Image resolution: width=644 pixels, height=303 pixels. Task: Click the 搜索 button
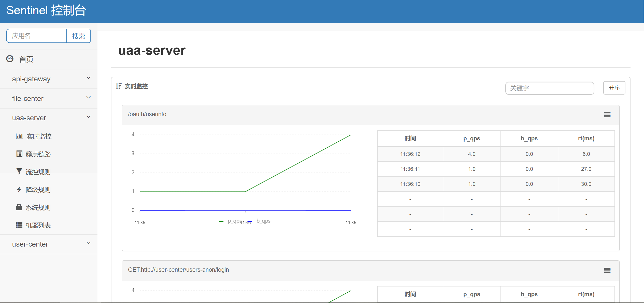[78, 36]
